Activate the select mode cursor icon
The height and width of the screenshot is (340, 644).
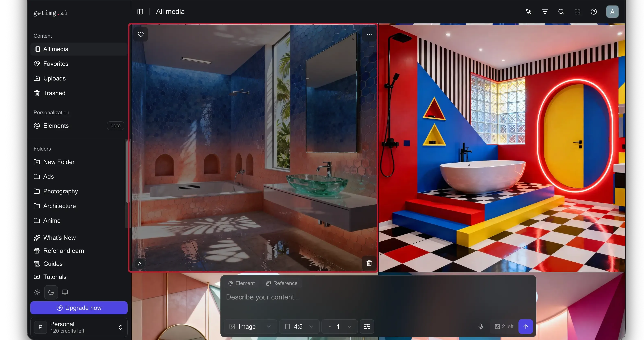tap(528, 12)
